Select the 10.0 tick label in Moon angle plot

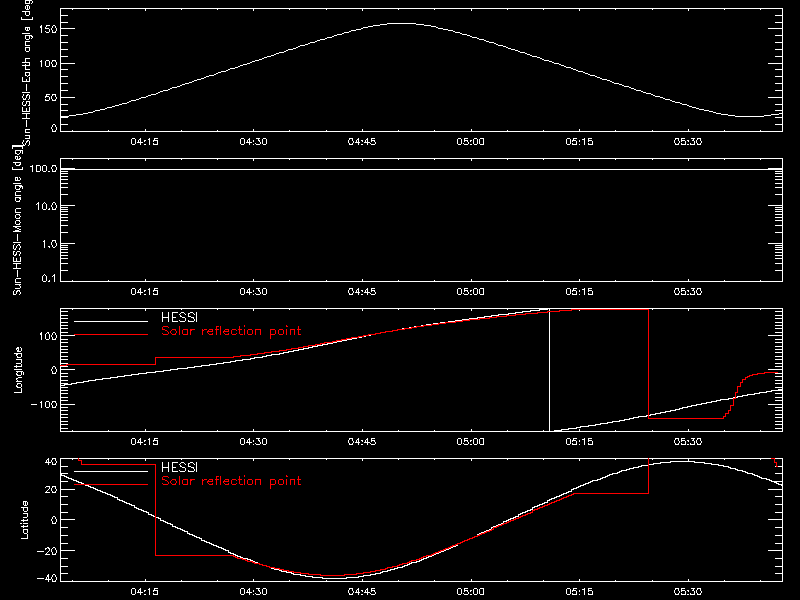tap(47, 206)
